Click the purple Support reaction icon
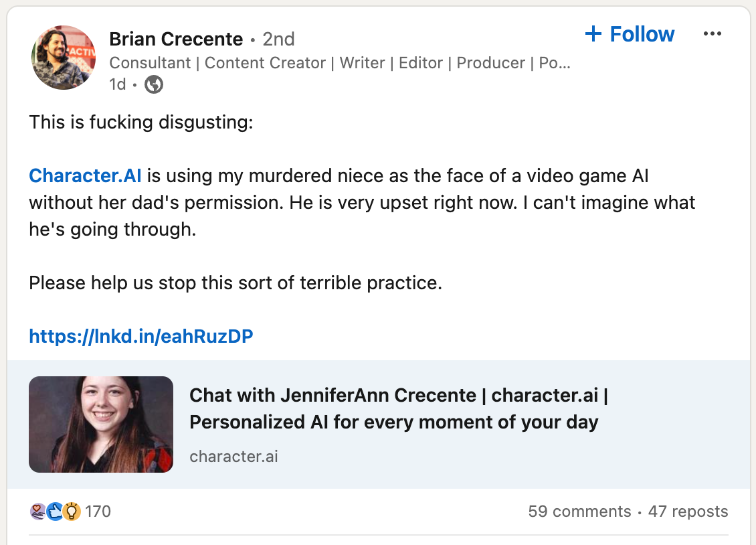756x545 pixels. 37,512
